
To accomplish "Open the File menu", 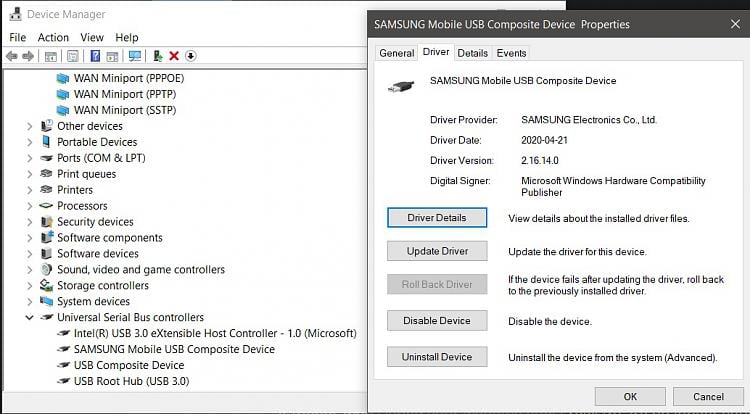I will 18,37.
